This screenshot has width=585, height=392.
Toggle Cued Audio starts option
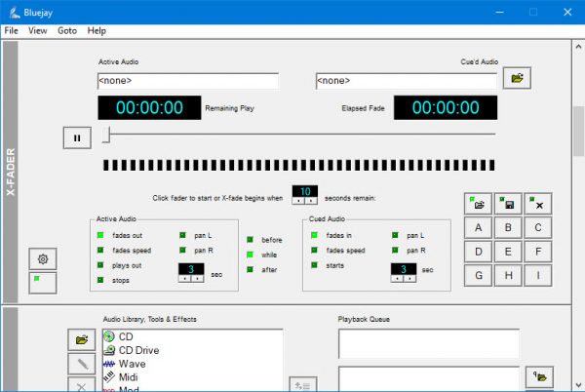(x=314, y=265)
